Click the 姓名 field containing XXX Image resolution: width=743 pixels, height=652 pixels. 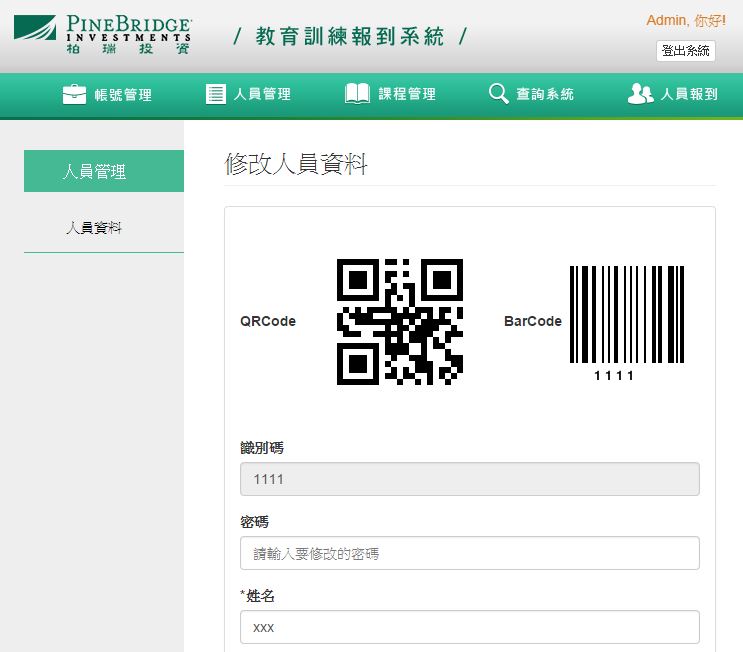click(470, 627)
